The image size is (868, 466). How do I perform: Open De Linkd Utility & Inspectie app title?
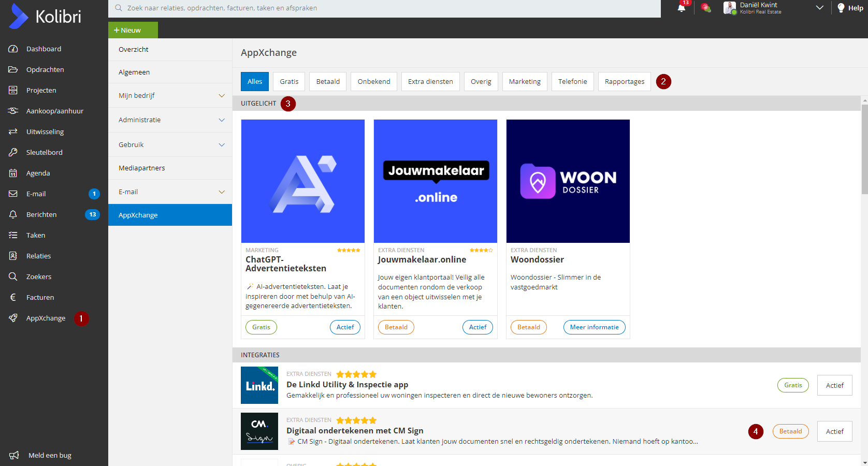(348, 385)
